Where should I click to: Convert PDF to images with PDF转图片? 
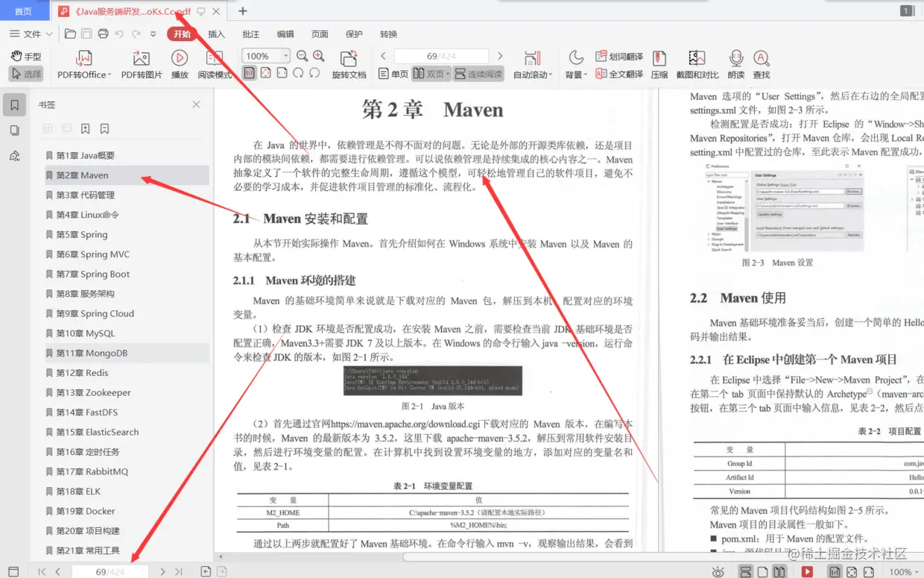point(142,64)
